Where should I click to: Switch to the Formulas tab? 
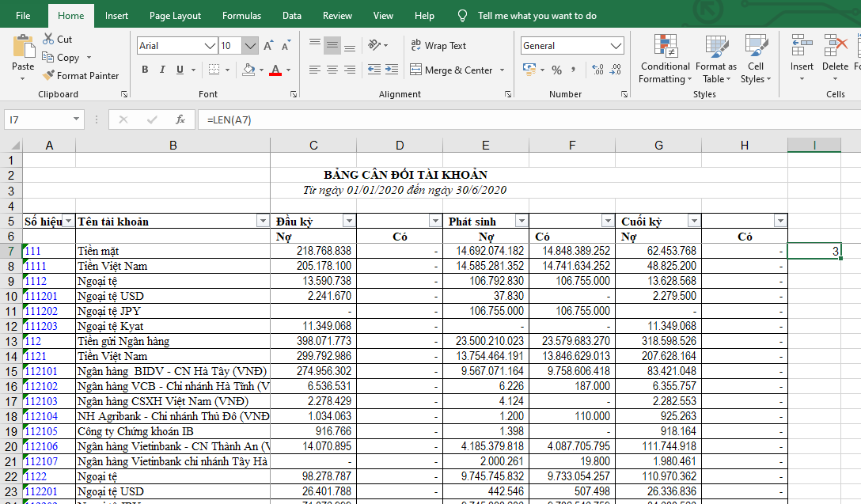(241, 16)
